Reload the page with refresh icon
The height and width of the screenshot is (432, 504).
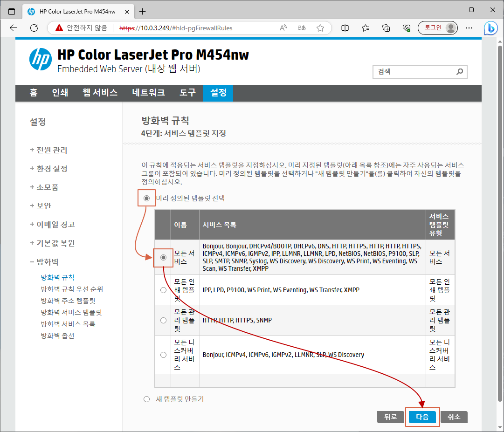coord(34,28)
